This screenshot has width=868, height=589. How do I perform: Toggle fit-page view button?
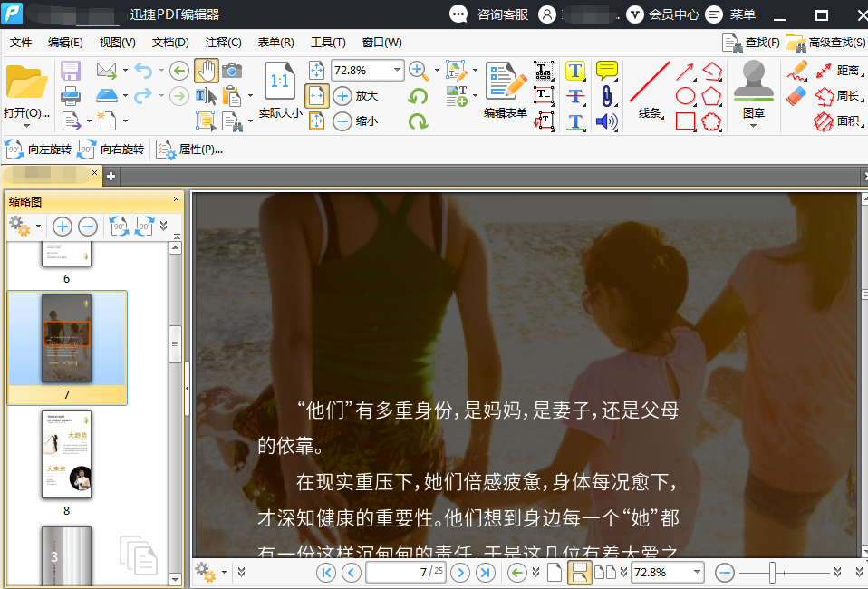pyautogui.click(x=316, y=71)
